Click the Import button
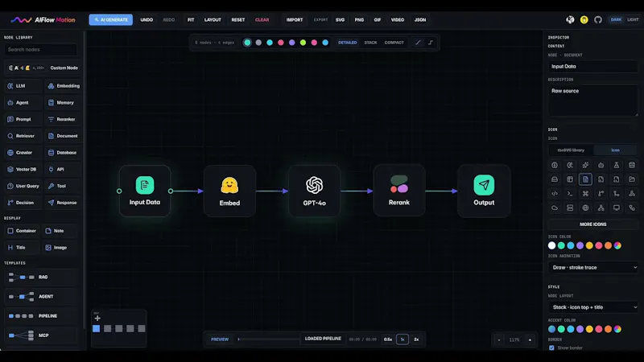Screen dimensions: 644x362 (x=295, y=19)
